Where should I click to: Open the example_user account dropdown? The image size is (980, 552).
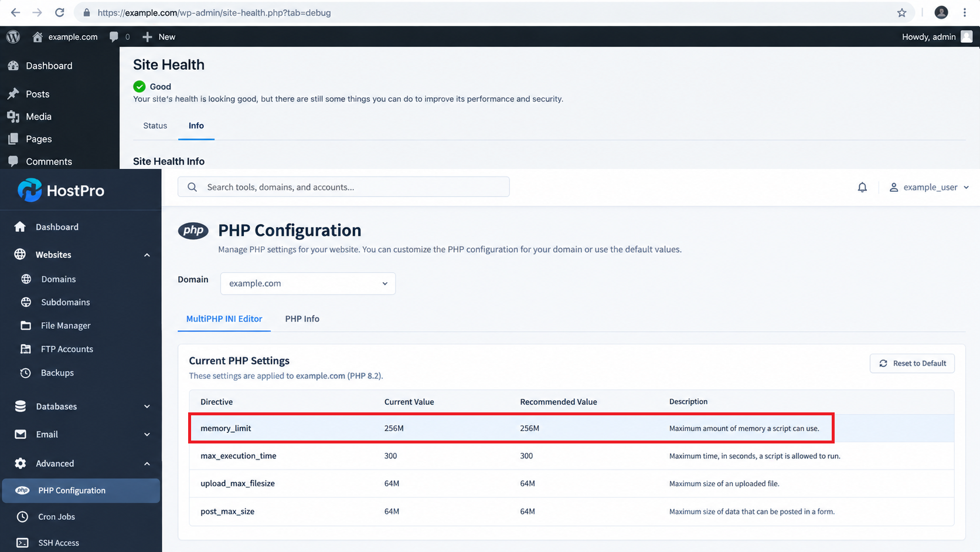929,187
